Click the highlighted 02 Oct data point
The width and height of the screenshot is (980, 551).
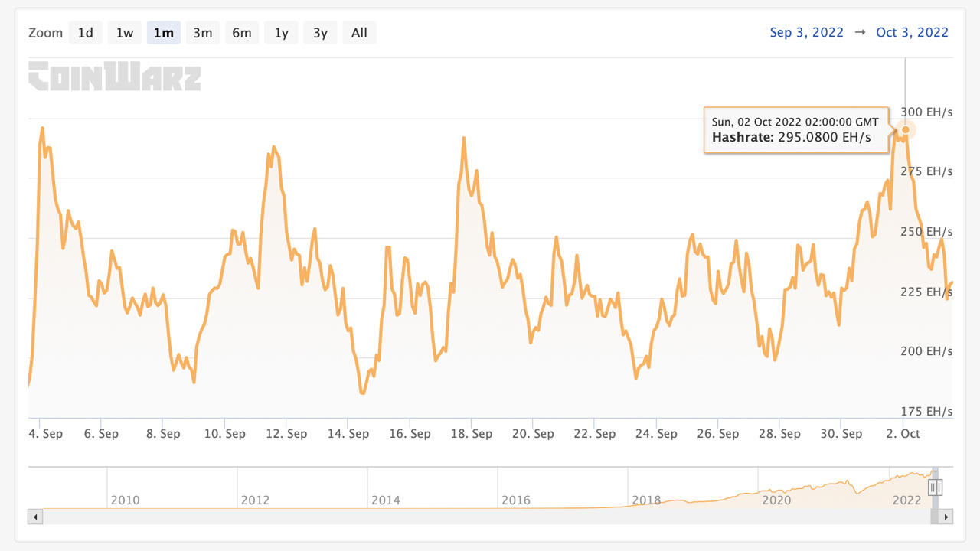click(906, 130)
